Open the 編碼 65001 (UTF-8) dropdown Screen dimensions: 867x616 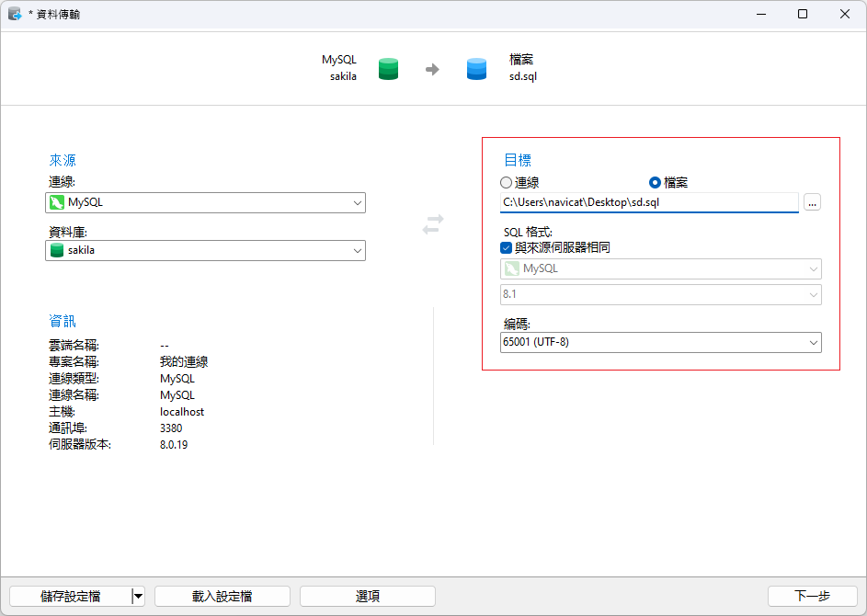pyautogui.click(x=661, y=342)
